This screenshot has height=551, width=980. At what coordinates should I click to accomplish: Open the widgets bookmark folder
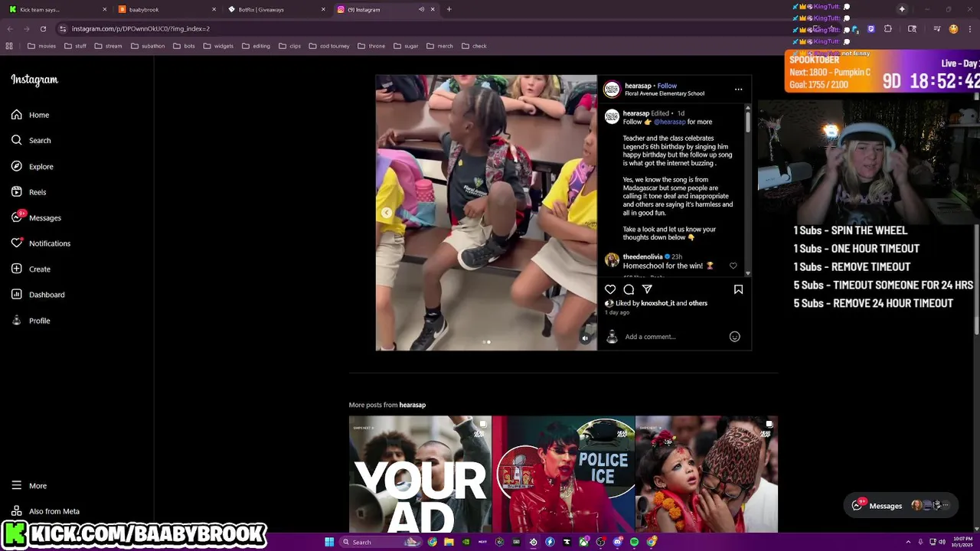pos(218,46)
